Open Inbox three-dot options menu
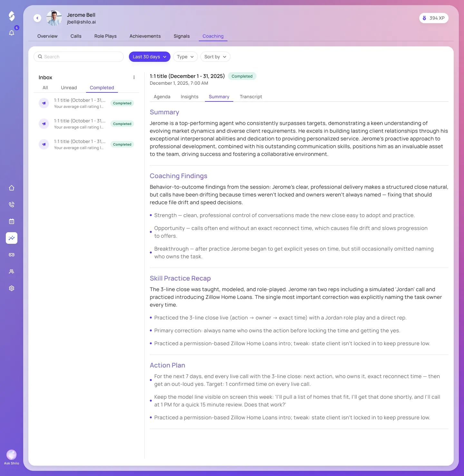The image size is (464, 476). pyautogui.click(x=134, y=77)
